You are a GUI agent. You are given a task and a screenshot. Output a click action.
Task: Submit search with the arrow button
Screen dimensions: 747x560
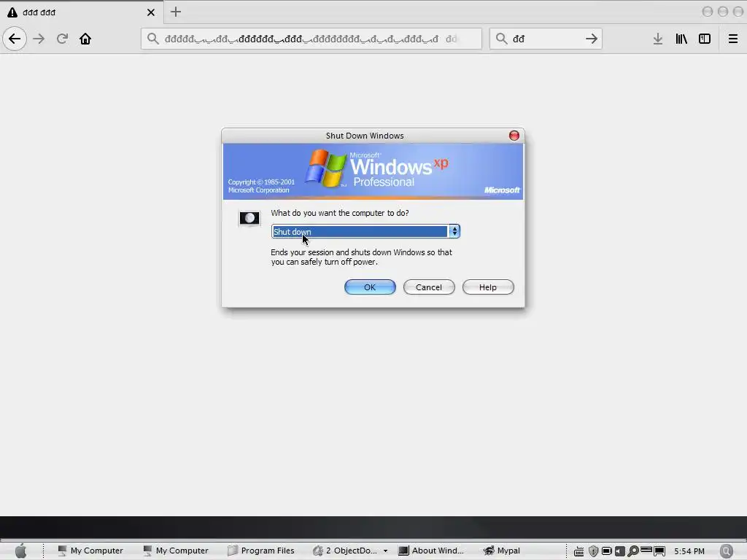591,39
